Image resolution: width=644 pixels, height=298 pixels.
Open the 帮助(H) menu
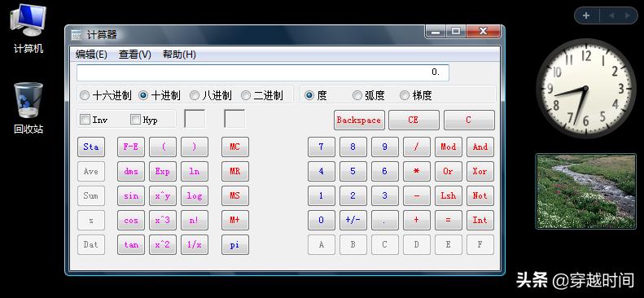click(x=179, y=55)
